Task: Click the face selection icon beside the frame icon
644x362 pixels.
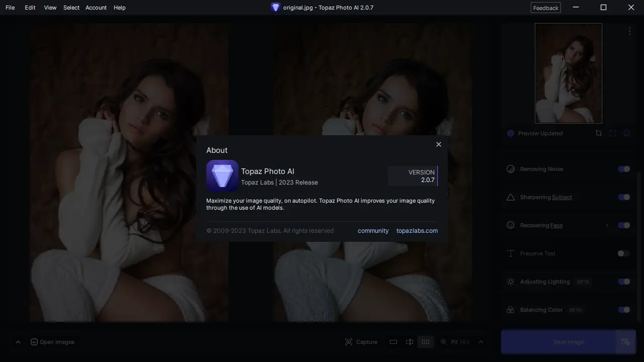Action: tap(626, 133)
